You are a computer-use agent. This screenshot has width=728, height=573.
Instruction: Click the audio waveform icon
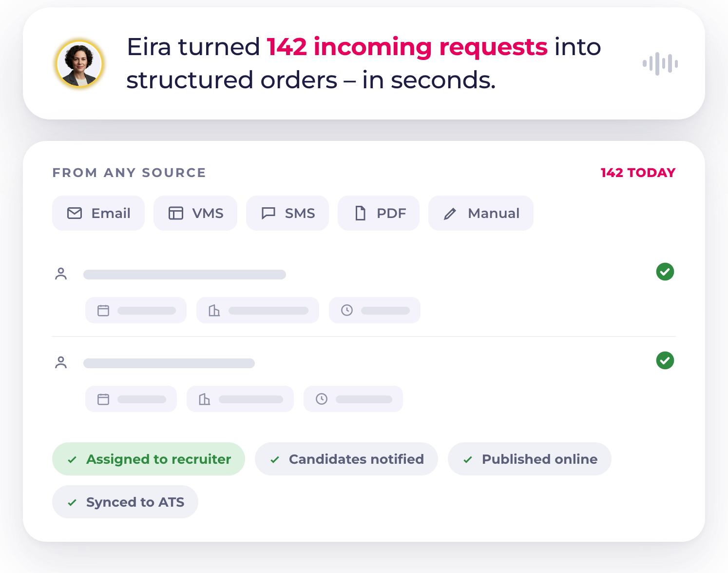(x=660, y=63)
